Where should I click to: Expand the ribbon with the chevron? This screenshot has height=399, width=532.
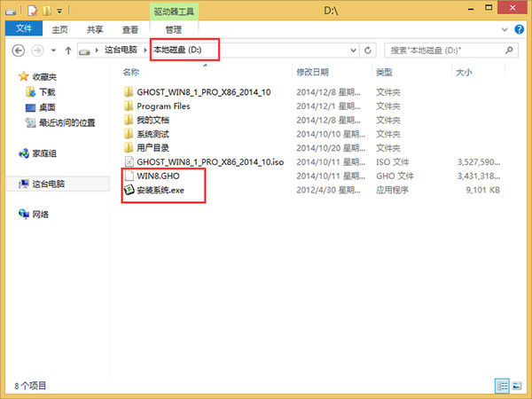506,28
